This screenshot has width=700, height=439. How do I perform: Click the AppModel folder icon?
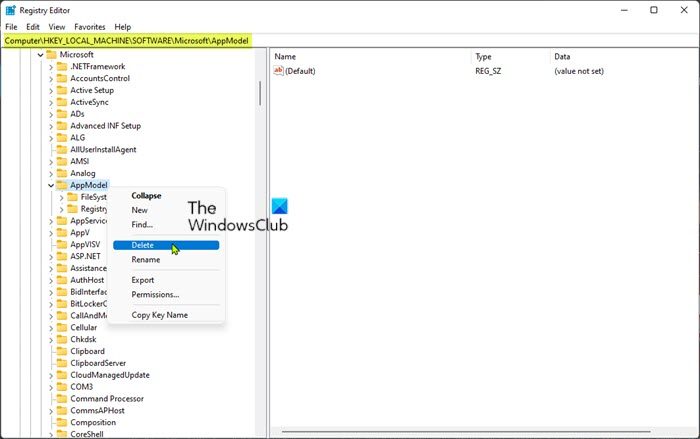[62, 185]
